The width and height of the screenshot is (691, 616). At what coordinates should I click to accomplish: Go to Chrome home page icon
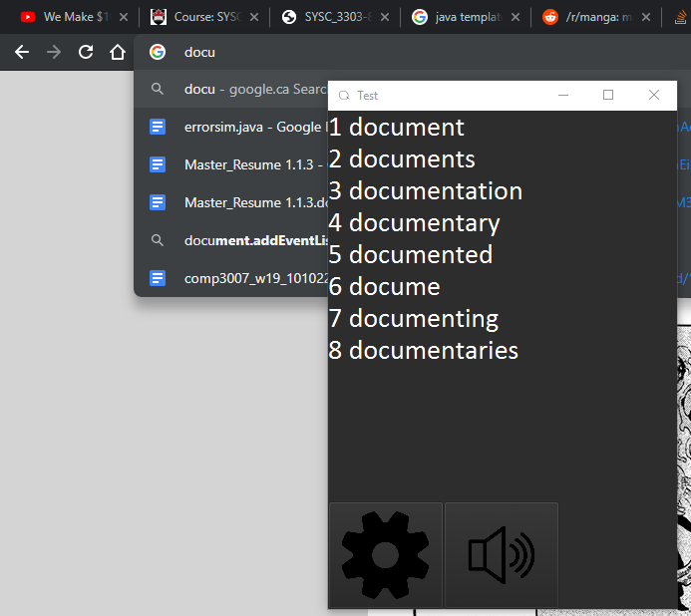[118, 52]
